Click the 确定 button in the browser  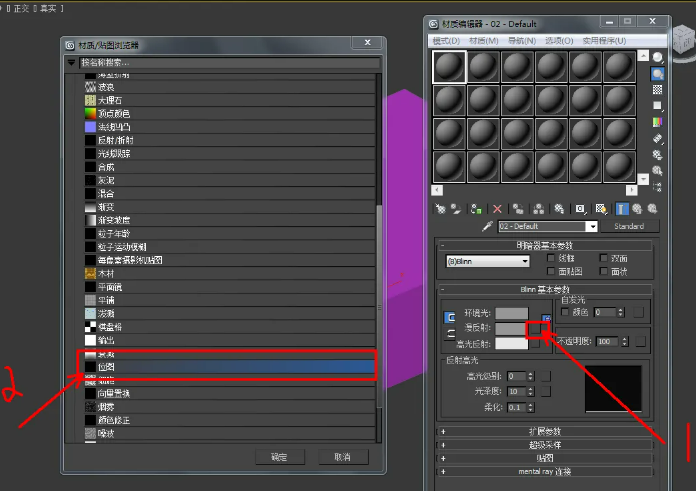point(280,457)
